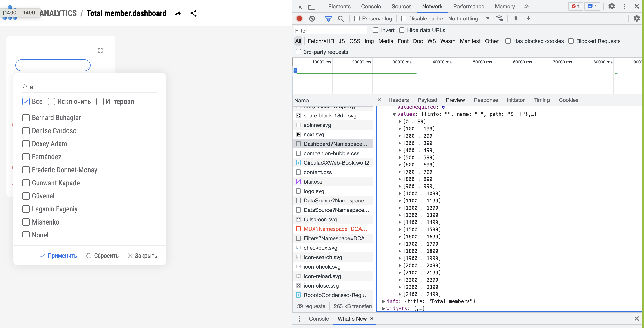The image size is (644, 328).
Task: Toggle device toolbar icon
Action: point(311,7)
